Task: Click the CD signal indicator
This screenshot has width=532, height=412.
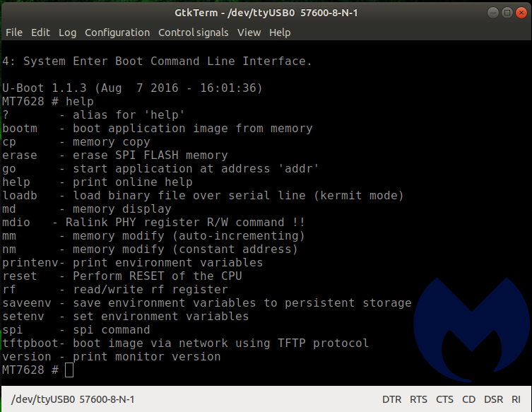Action: [468, 399]
